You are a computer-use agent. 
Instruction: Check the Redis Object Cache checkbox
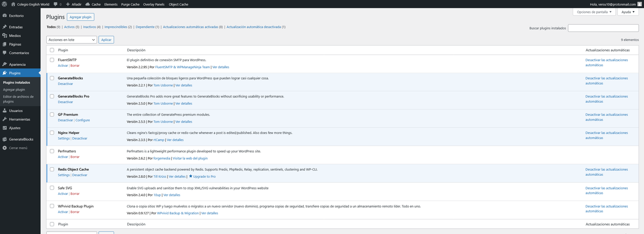click(52, 170)
